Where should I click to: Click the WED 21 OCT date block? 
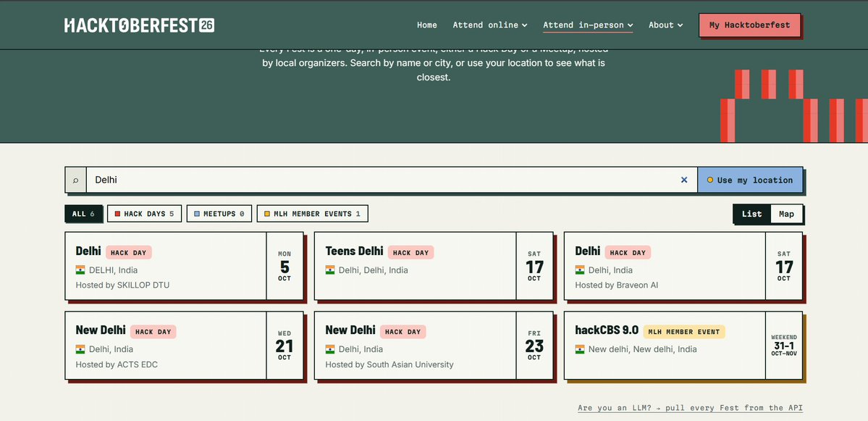[x=285, y=345]
